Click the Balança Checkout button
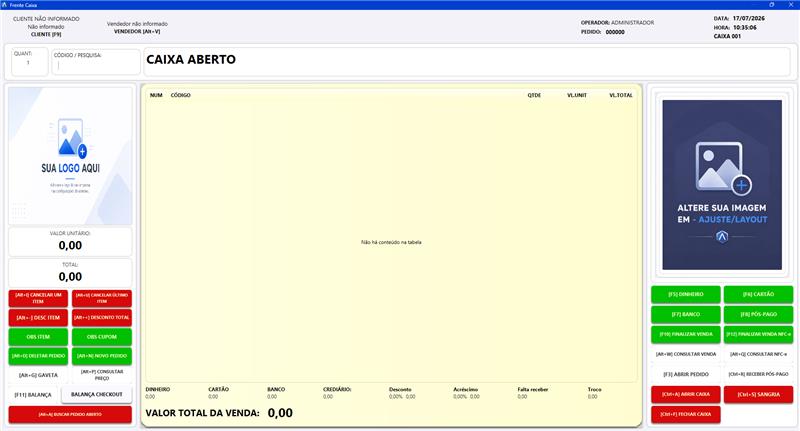800x431 pixels. [96, 394]
